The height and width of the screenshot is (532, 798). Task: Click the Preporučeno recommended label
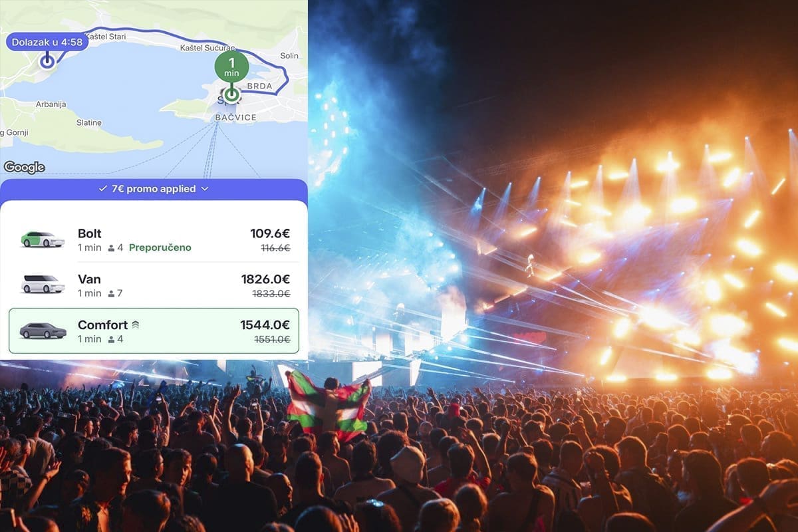(160, 247)
